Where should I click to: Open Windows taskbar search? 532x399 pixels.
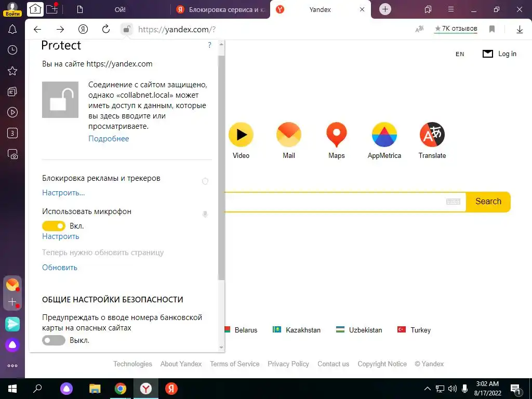click(37, 389)
